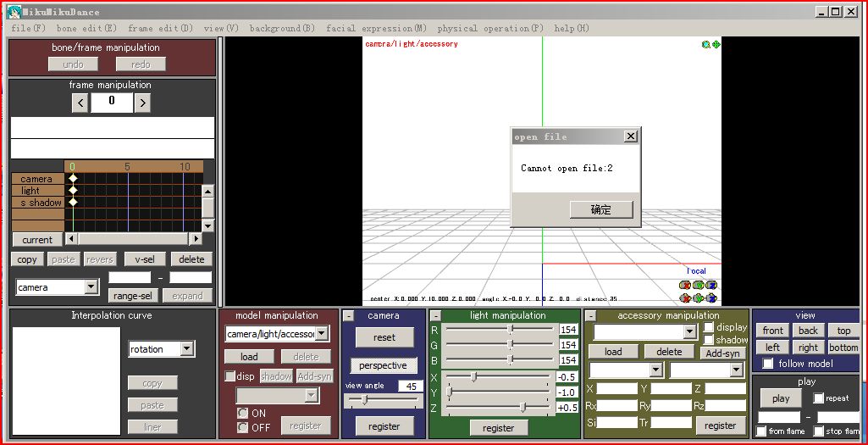This screenshot has height=445, width=868.
Task: Collapse the light manipulation panel minus button
Action: click(435, 316)
